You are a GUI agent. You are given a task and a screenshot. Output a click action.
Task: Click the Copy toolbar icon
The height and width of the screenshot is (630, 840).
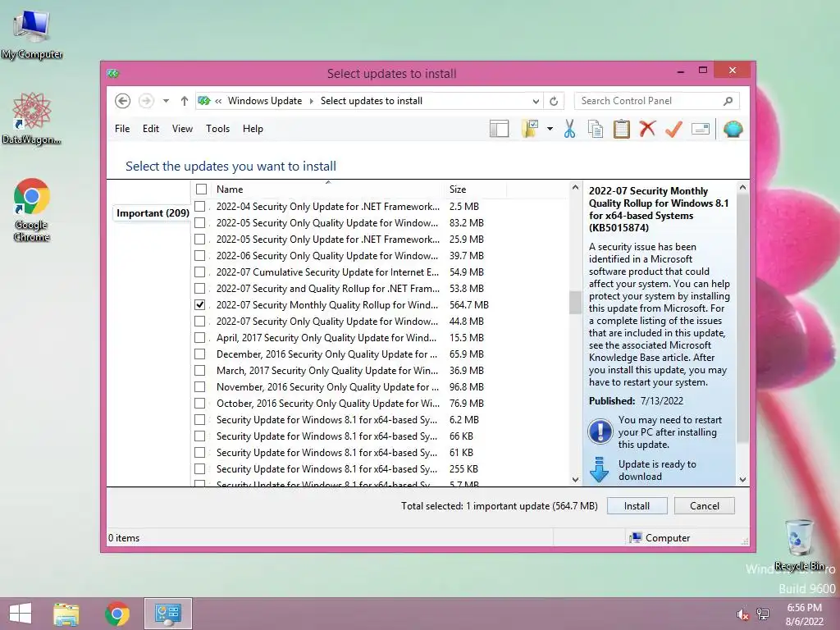click(x=596, y=129)
